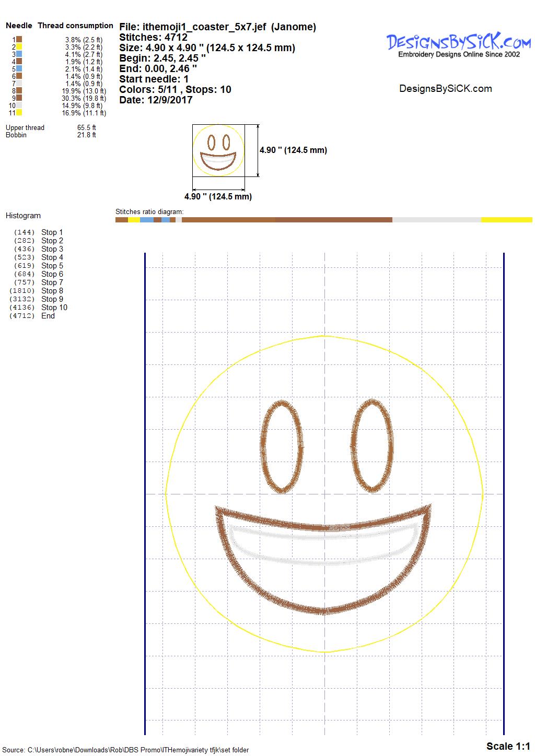Open the DesignsBySiCK.com text link

pyautogui.click(x=445, y=89)
